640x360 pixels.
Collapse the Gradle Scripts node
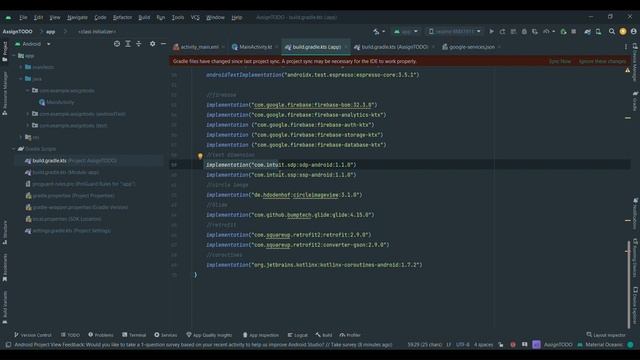tap(14, 149)
